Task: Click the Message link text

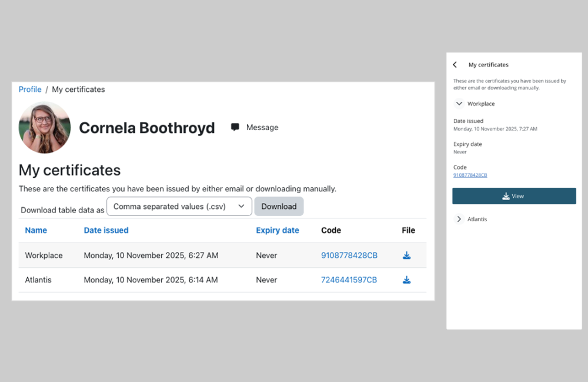Action: point(262,127)
